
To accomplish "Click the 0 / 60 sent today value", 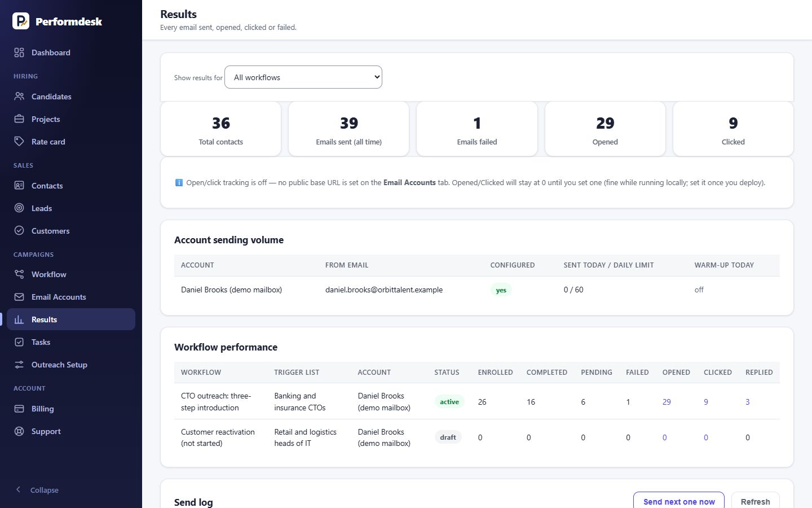I will 573,290.
